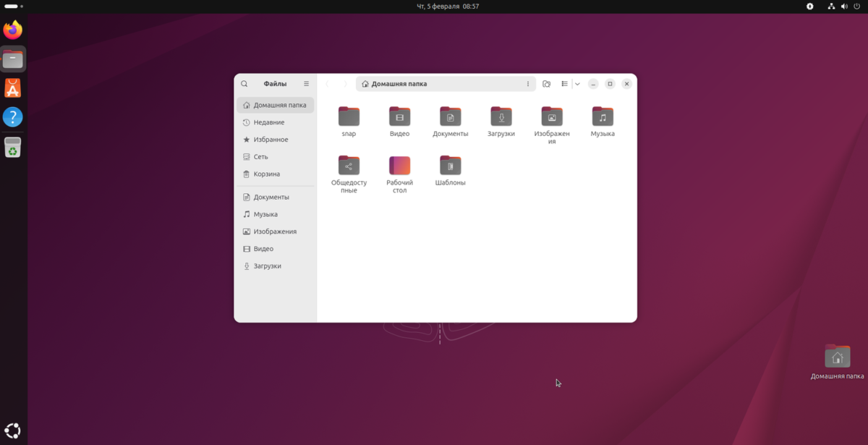Go back using the navigation arrow

(x=327, y=83)
